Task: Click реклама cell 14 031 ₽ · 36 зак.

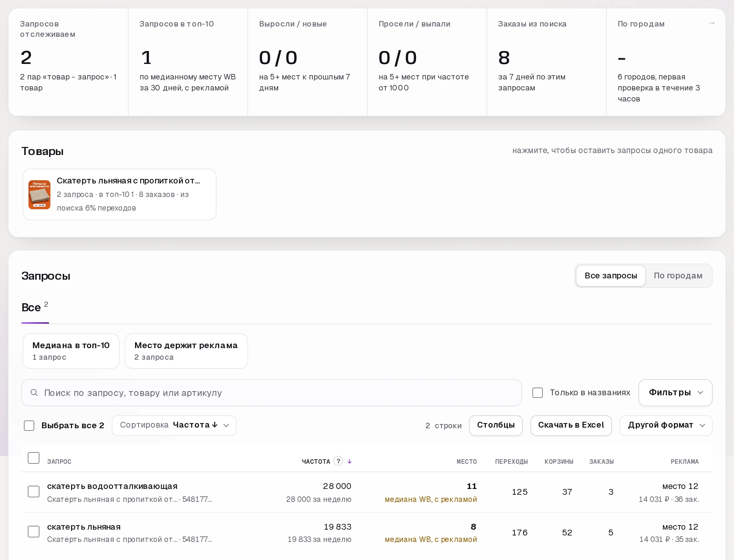Action: click(x=669, y=499)
